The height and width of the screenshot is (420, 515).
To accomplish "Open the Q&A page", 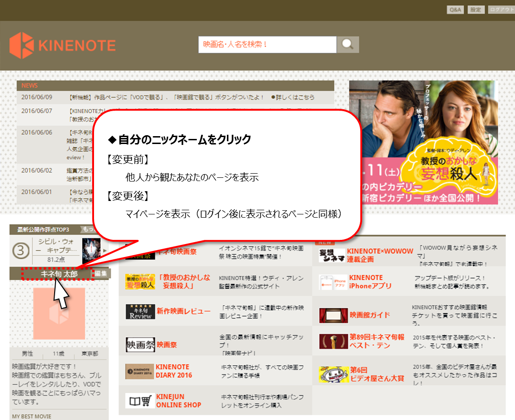I will [455, 10].
